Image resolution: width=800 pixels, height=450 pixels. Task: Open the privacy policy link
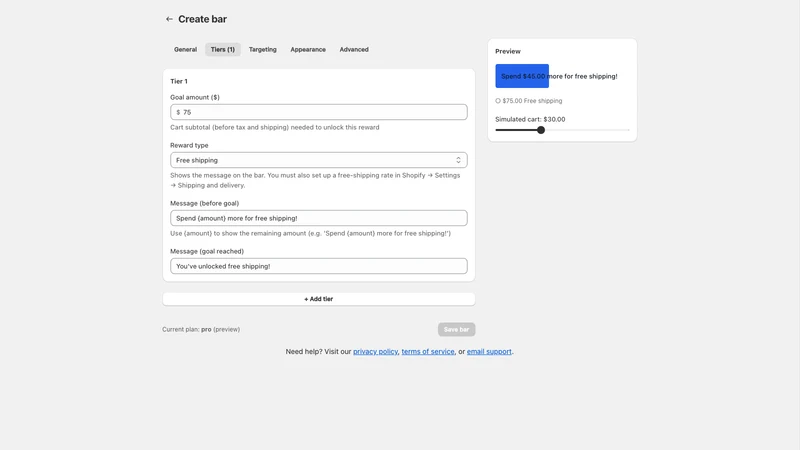375,352
